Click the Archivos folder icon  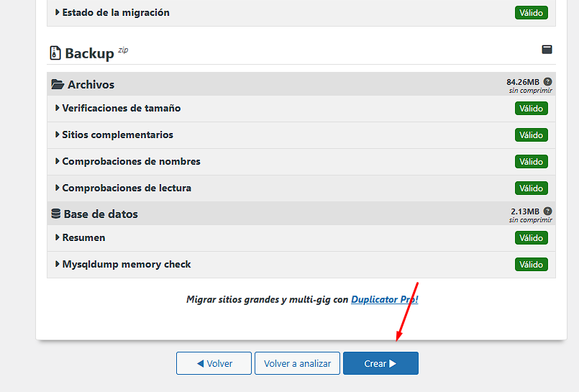point(58,84)
